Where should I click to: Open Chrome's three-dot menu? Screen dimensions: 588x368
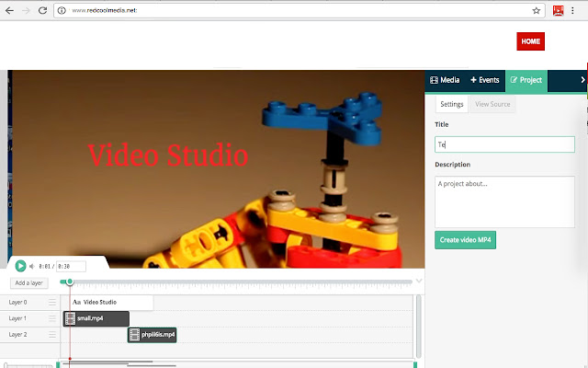click(x=577, y=11)
